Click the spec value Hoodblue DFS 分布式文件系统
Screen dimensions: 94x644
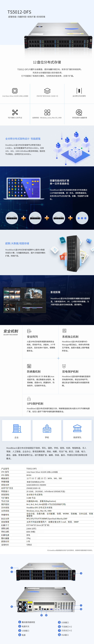(39, 508)
